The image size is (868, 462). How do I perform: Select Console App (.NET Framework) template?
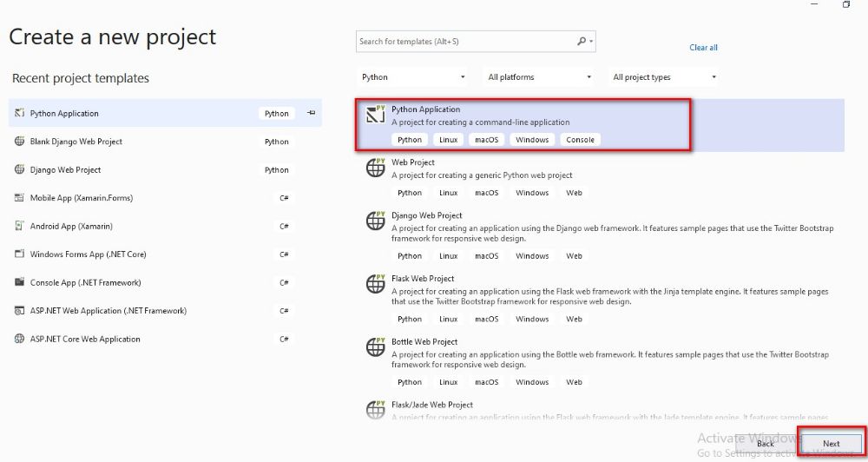coord(165,282)
